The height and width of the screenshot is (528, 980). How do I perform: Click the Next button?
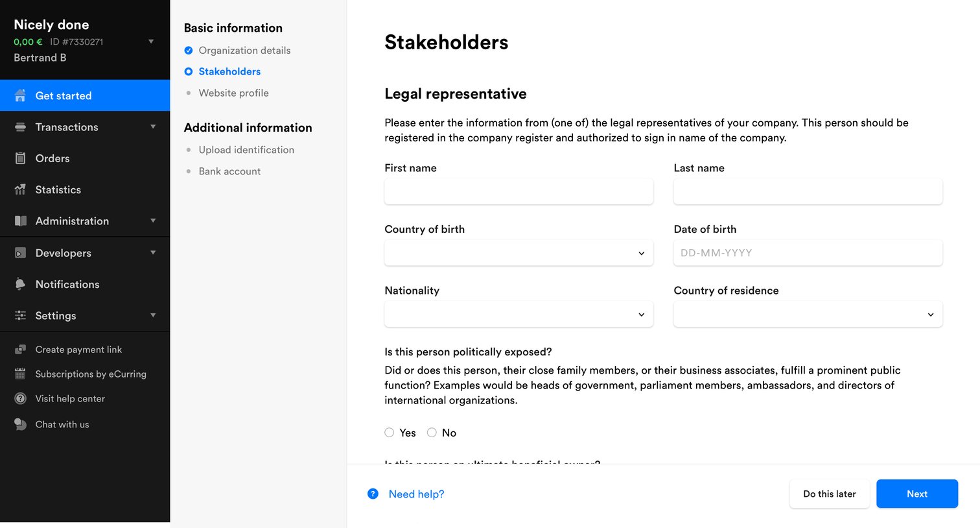(x=917, y=494)
